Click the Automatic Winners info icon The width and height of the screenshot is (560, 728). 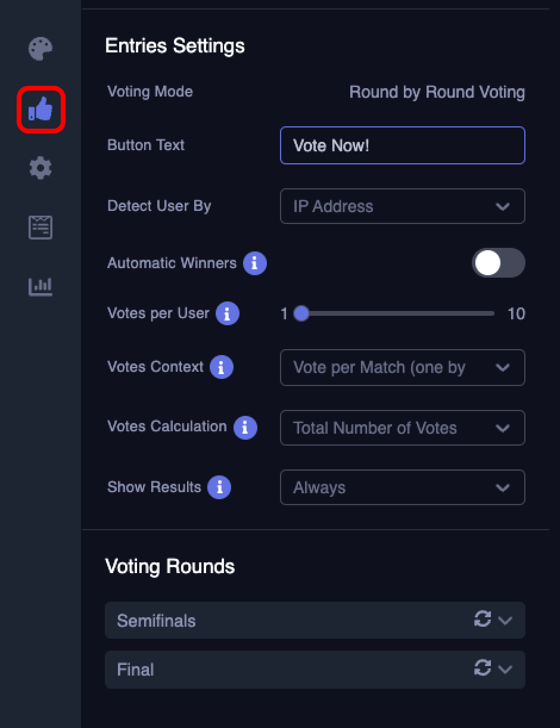point(255,263)
